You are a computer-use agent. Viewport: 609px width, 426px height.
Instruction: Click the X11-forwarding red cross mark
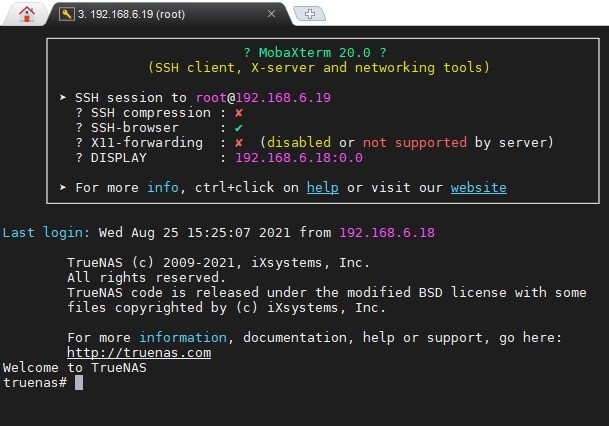(238, 143)
